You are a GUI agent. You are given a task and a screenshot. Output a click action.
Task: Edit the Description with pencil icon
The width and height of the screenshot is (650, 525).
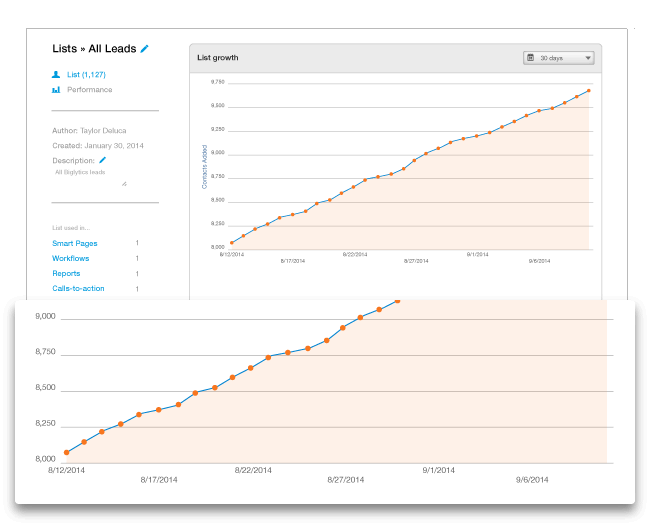pyautogui.click(x=102, y=160)
